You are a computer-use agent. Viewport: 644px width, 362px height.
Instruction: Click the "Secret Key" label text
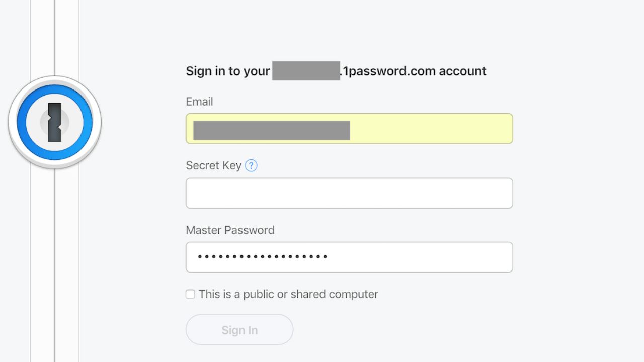pyautogui.click(x=213, y=165)
